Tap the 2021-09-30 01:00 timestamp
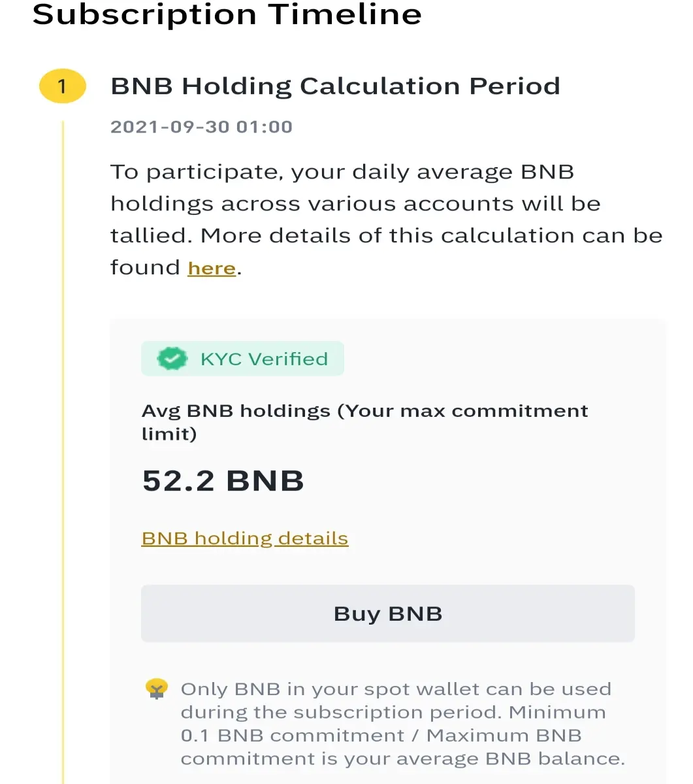 (201, 127)
